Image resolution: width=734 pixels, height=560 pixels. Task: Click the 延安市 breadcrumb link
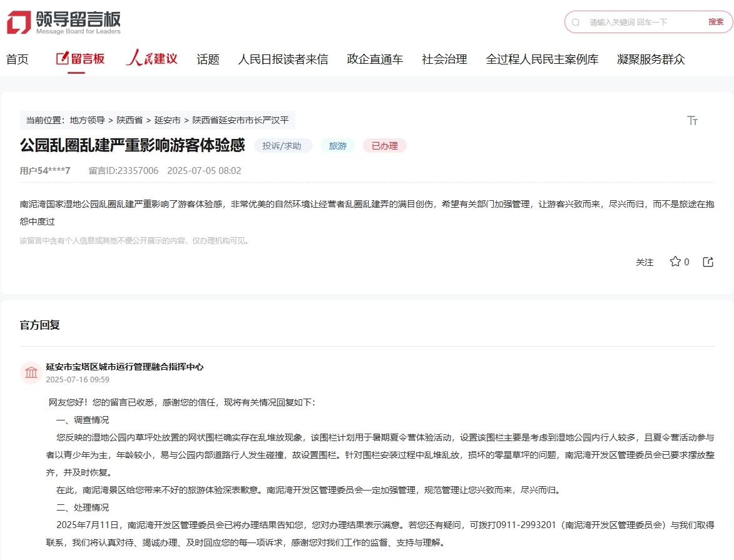coord(168,120)
